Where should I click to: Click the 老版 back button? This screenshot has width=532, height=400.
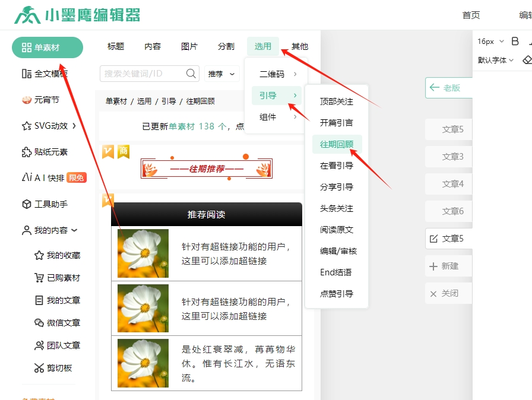448,88
